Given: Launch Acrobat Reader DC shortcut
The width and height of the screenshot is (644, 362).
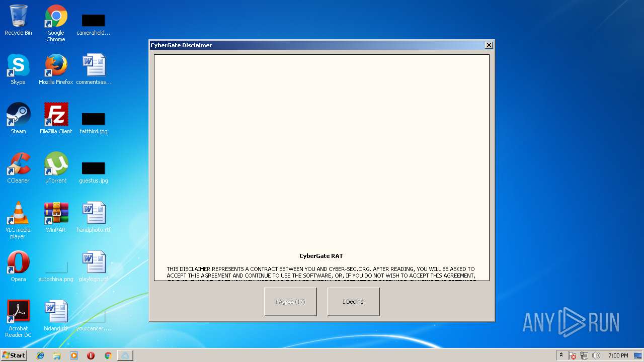Looking at the screenshot, I should coord(18,319).
